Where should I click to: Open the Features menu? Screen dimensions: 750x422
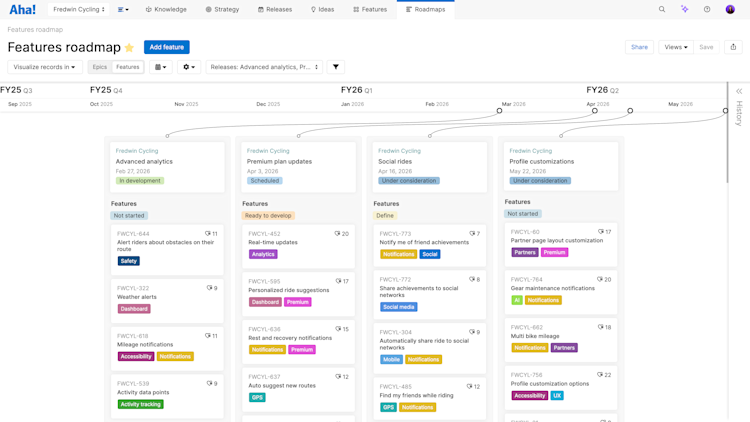tap(370, 9)
